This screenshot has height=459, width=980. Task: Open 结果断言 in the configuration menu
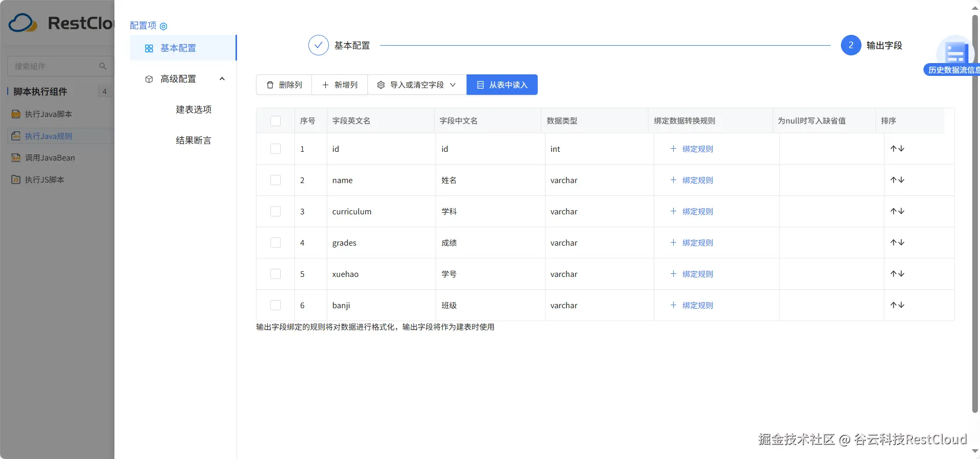(193, 141)
